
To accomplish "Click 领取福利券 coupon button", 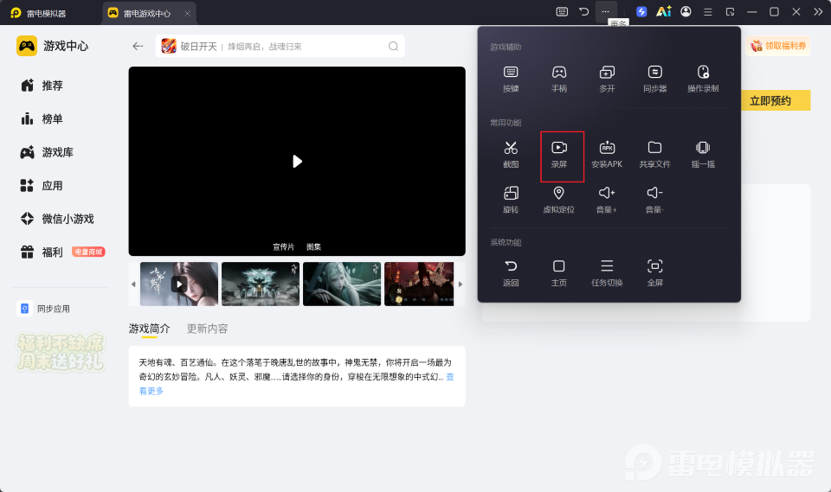I will [x=778, y=46].
